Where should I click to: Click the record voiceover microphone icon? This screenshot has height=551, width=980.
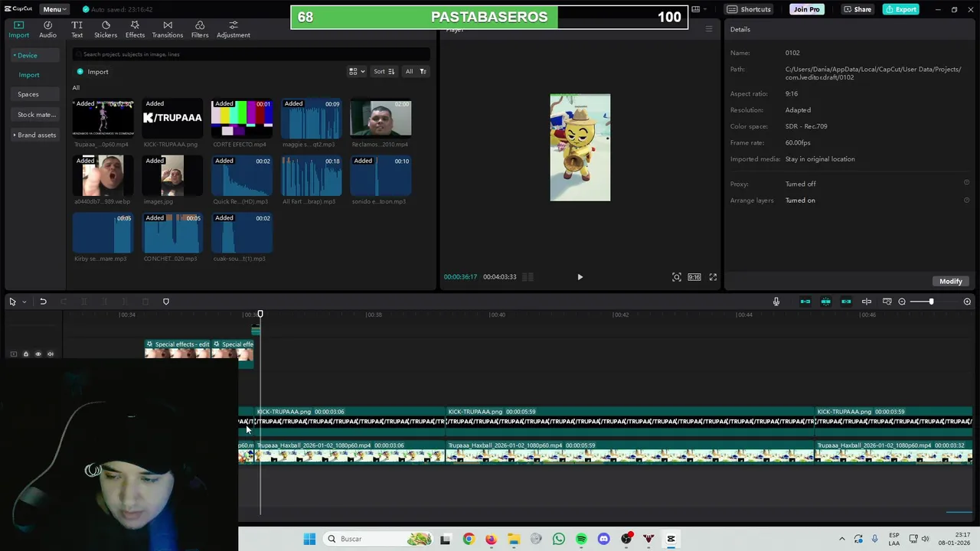(776, 302)
